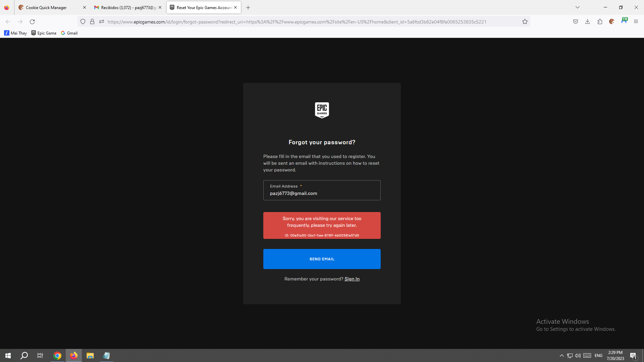Open the Epic Game bookmark
The image size is (644, 362).
click(44, 33)
